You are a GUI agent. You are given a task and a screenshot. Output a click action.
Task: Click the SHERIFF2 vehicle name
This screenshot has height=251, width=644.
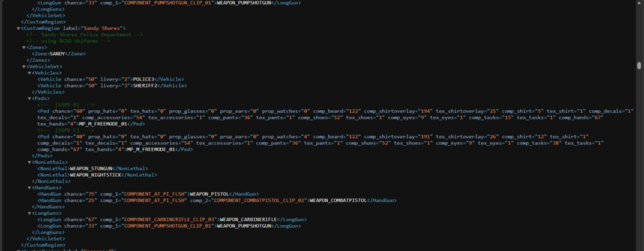(x=145, y=86)
